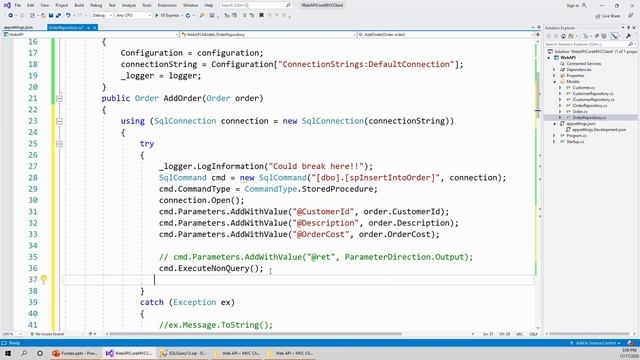Click the browser refresh toolbar icon
640x360 pixels.
click(x=188, y=16)
